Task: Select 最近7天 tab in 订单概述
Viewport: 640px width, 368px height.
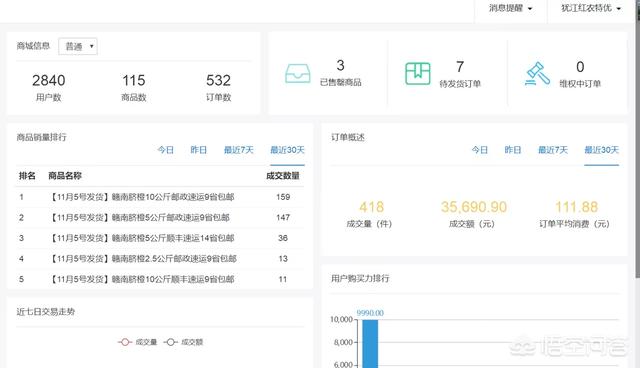Action: pyautogui.click(x=553, y=150)
